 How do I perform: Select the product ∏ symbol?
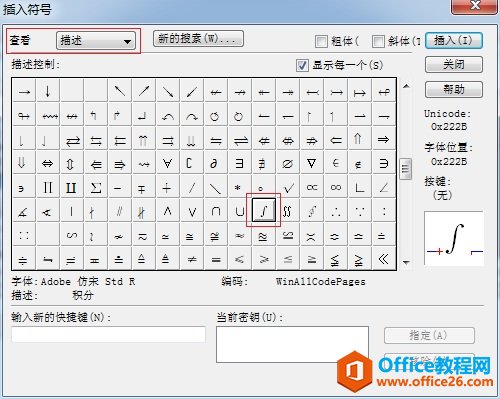48,187
